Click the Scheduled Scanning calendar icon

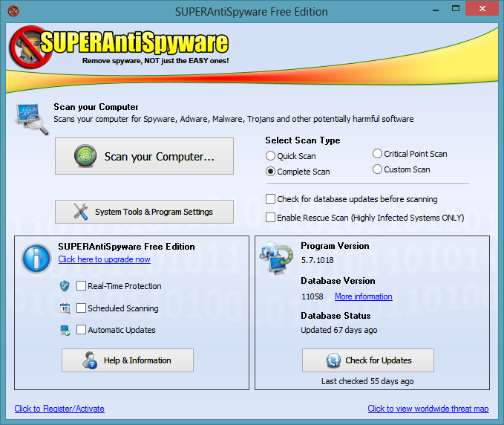[x=65, y=308]
